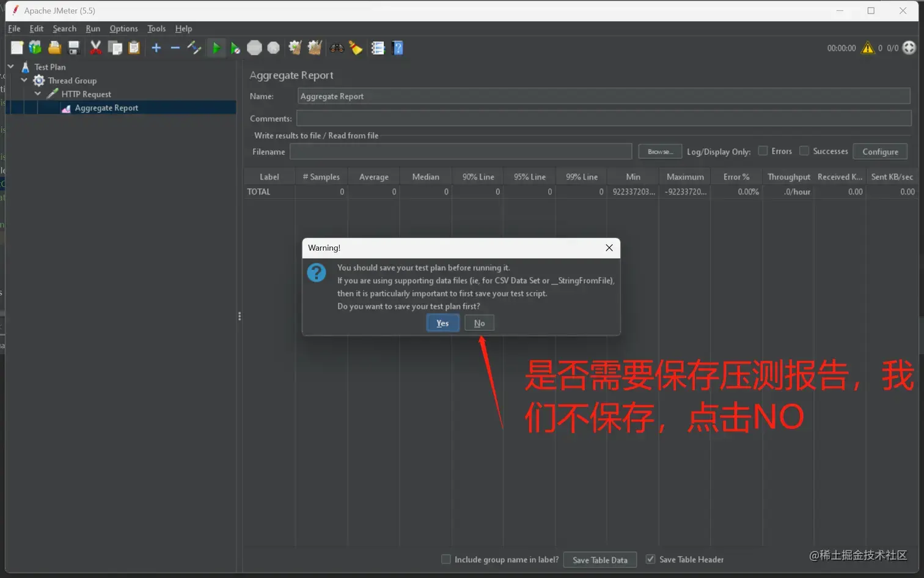924x578 pixels.
Task: Click the Filename input field
Action: tap(461, 151)
